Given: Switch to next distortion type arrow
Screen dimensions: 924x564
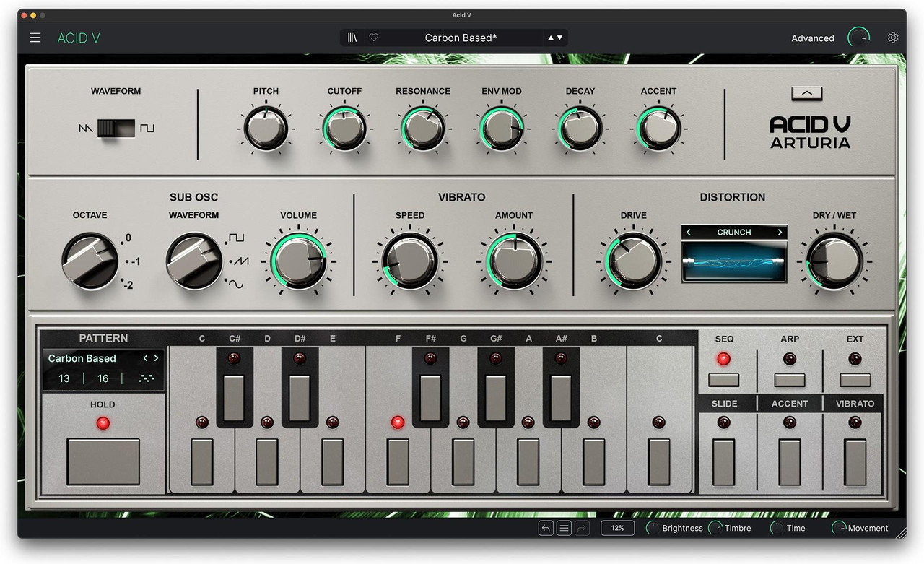Looking at the screenshot, I should coord(780,233).
